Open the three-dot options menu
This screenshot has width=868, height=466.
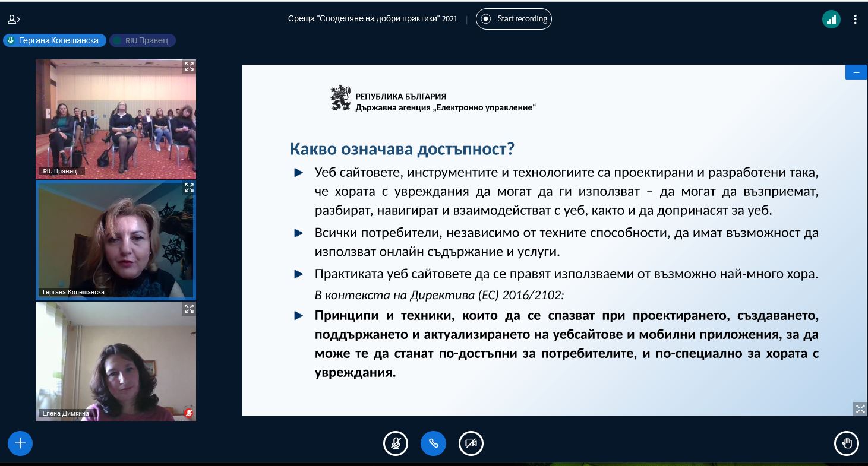point(855,19)
